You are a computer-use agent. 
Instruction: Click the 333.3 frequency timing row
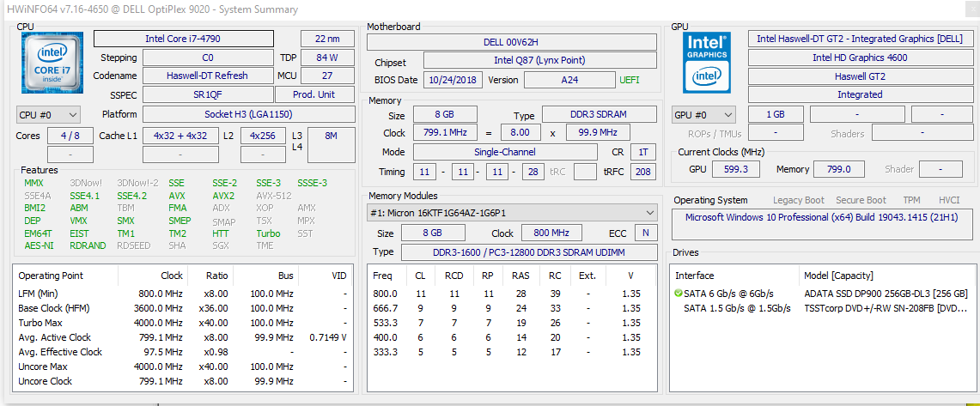(512, 352)
